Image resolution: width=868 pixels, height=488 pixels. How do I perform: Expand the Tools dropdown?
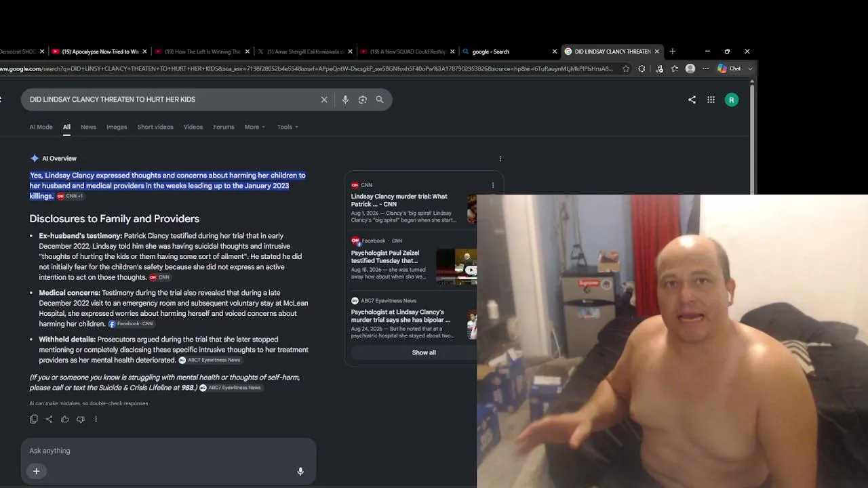coord(288,127)
